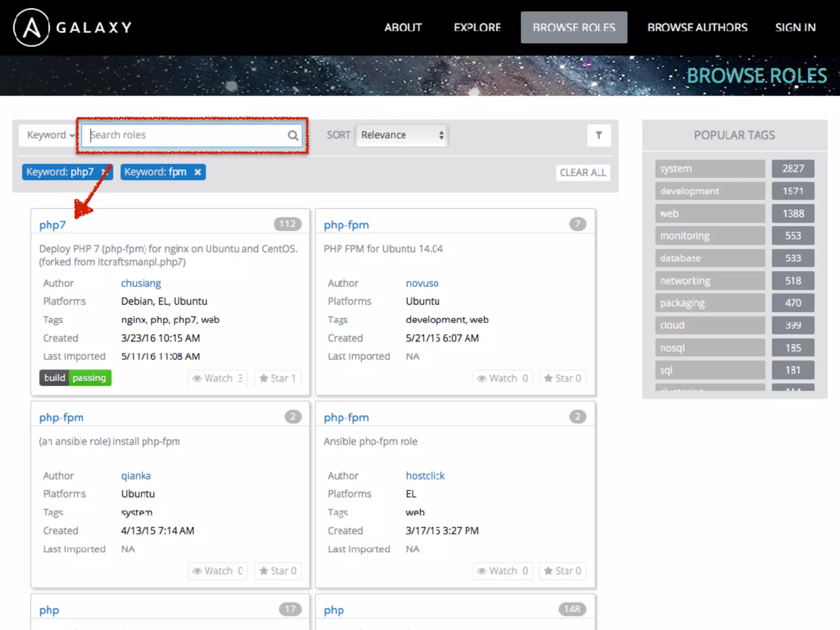Toggle Watch on novuso's php-fpm role
Viewport: 840px width, 630px height.
click(502, 378)
